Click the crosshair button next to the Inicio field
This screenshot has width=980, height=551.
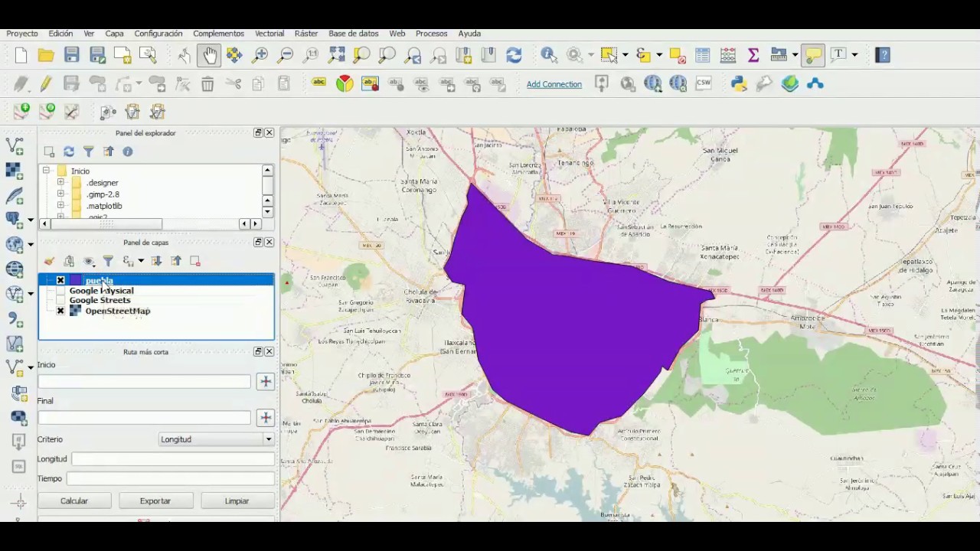(265, 381)
